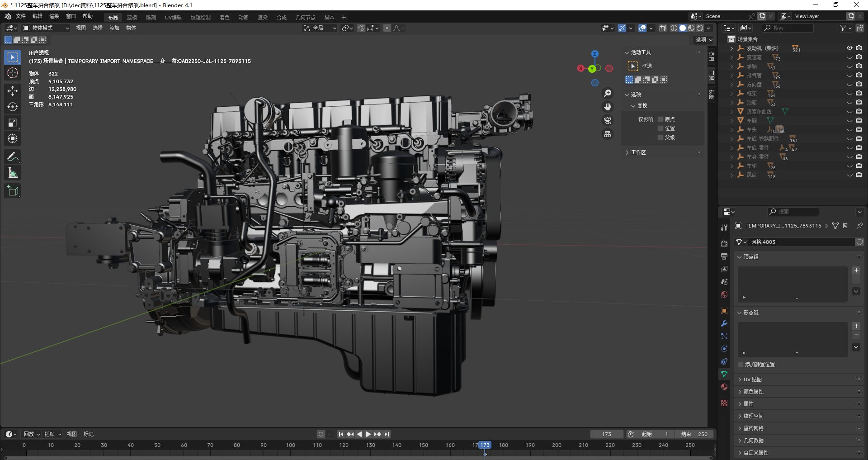Click the 选项 button in the viewport header
Viewport: 868px width, 460px height.
point(703,40)
